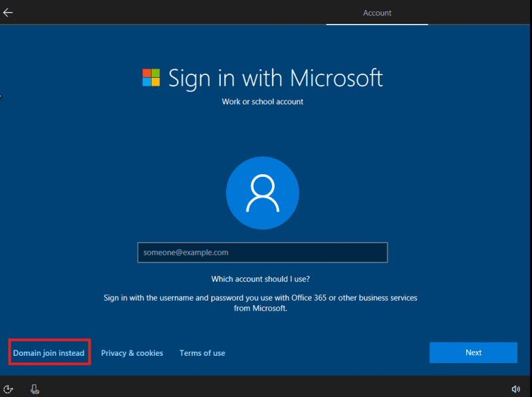
Task: Click the Office 365 sign-in description text
Action: (x=261, y=303)
